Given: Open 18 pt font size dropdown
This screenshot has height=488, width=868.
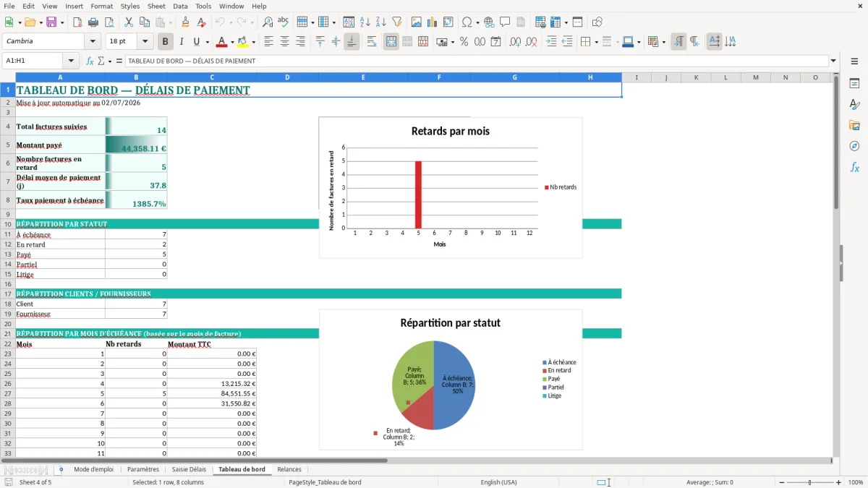Looking at the screenshot, I should coord(145,42).
